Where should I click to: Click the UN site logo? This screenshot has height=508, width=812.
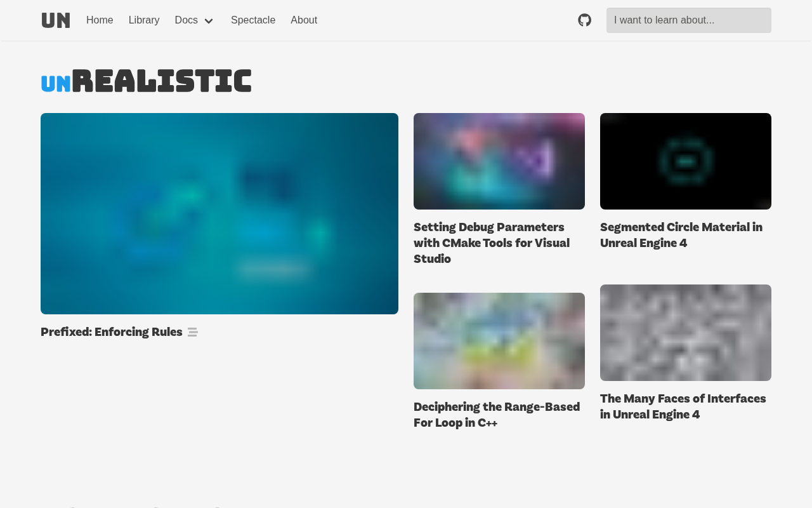point(56,20)
